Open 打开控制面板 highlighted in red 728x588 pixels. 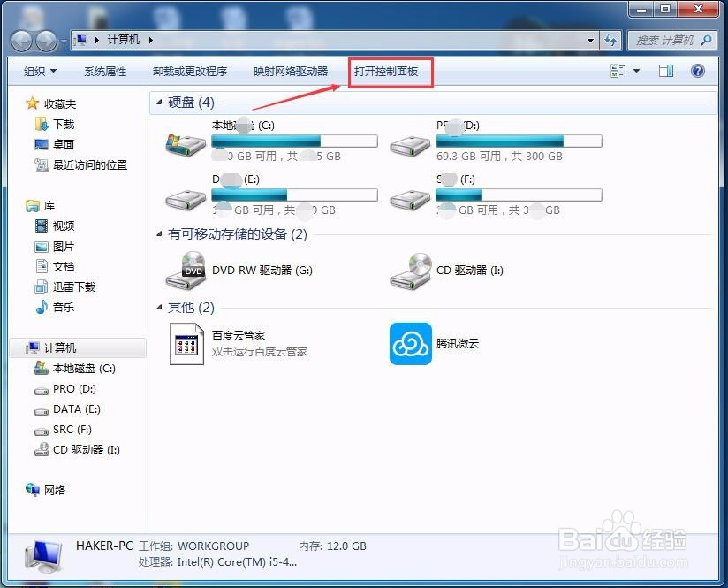390,71
